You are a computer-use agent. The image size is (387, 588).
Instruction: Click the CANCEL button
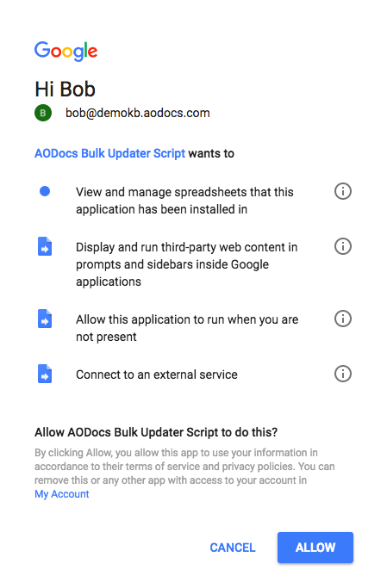coord(233,548)
